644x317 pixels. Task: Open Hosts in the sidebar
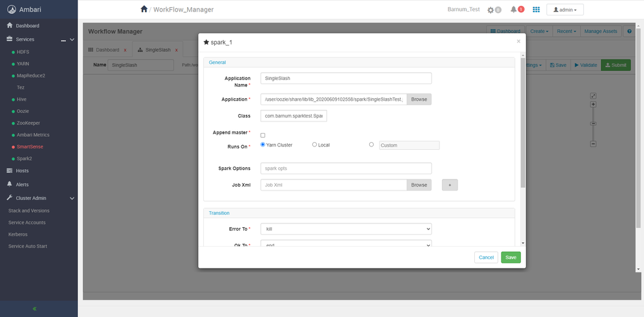coord(22,170)
